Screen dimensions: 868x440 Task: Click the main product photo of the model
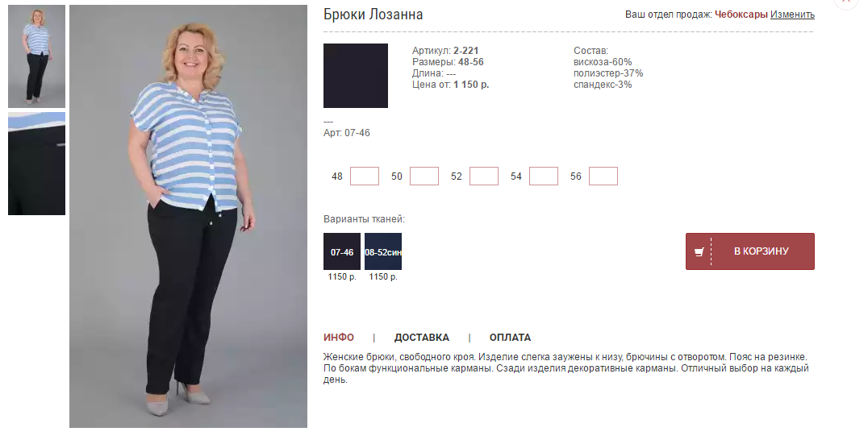tap(188, 217)
